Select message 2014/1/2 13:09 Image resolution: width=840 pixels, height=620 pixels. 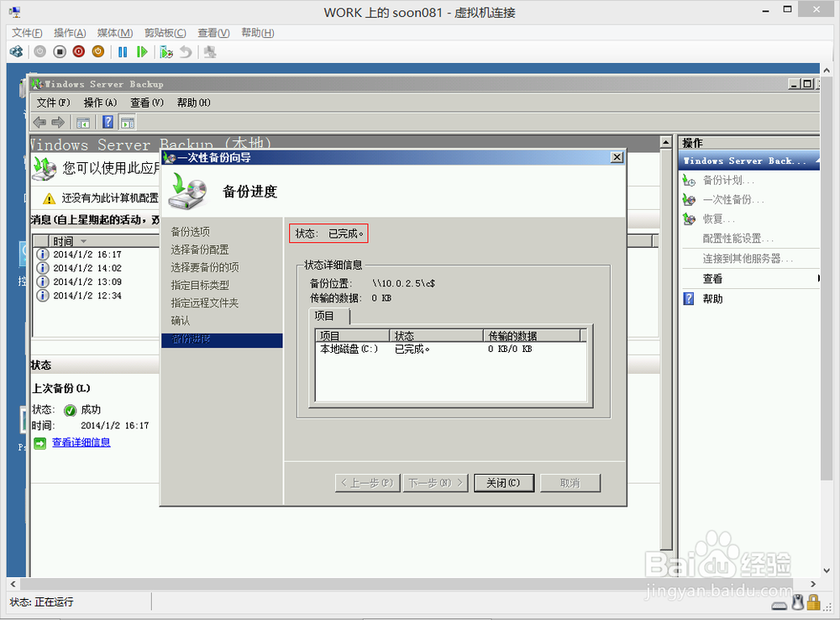87,281
